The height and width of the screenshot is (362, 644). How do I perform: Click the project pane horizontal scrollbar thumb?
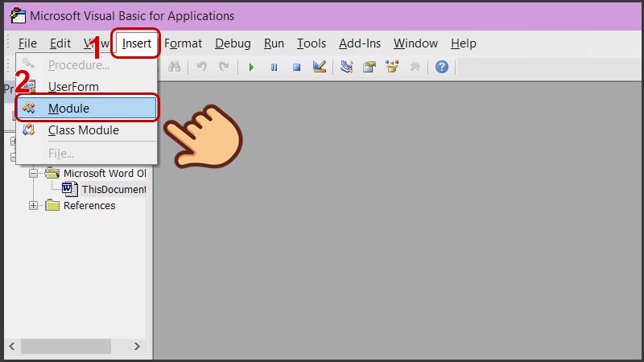pyautogui.click(x=66, y=347)
